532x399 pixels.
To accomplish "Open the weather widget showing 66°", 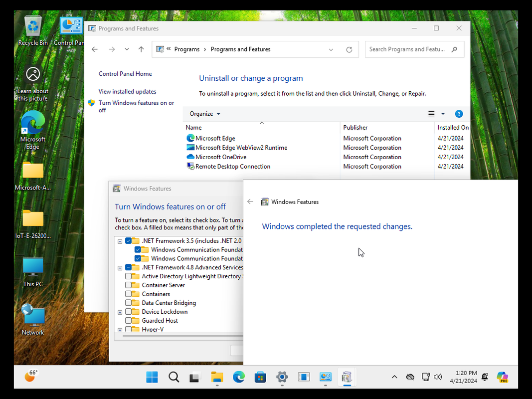I will pyautogui.click(x=31, y=376).
